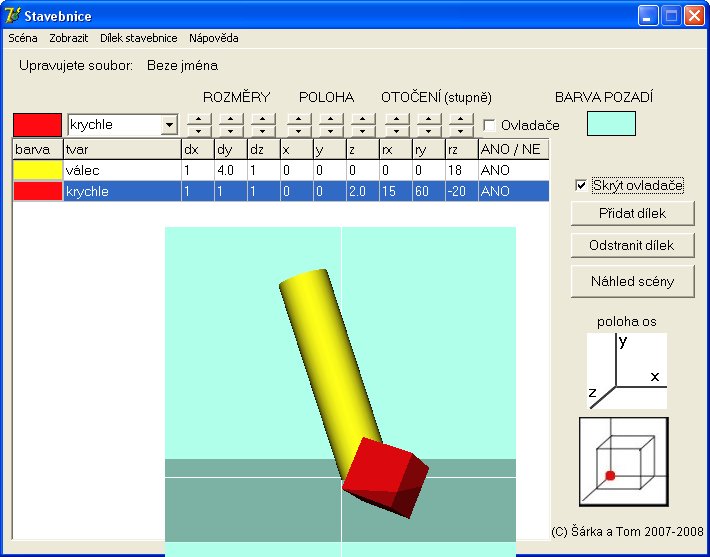Minimize the Stavebnice window
Image resolution: width=710 pixels, height=557 pixels.
[x=648, y=16]
